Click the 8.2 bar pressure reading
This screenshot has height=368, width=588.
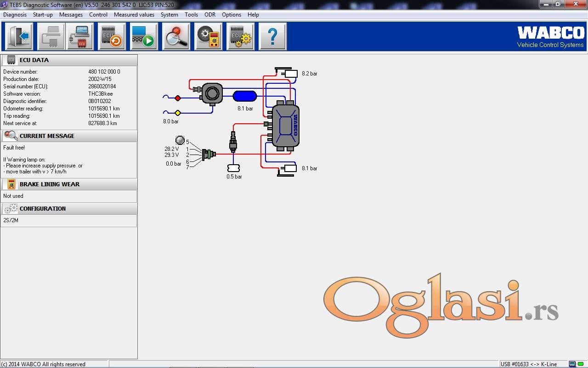[309, 74]
